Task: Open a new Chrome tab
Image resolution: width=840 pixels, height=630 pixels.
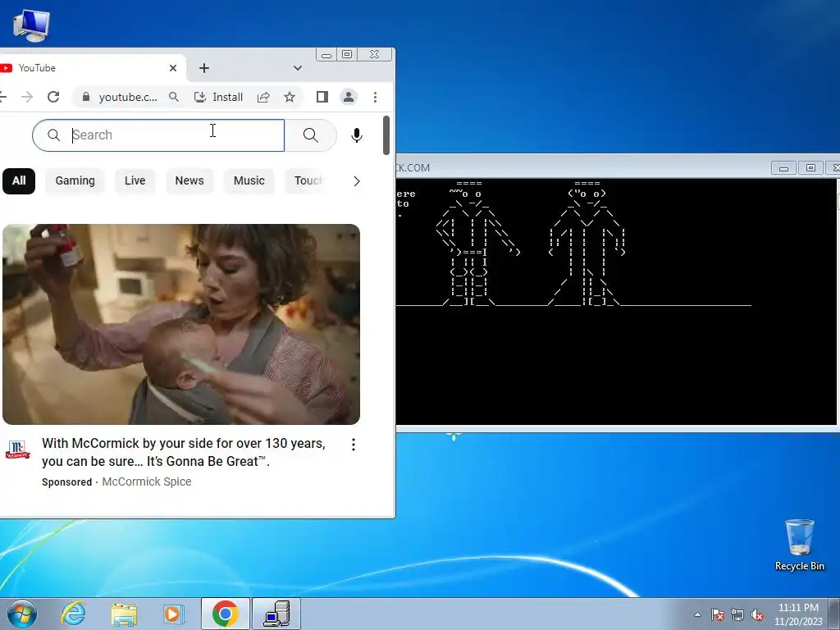Action: (x=204, y=68)
